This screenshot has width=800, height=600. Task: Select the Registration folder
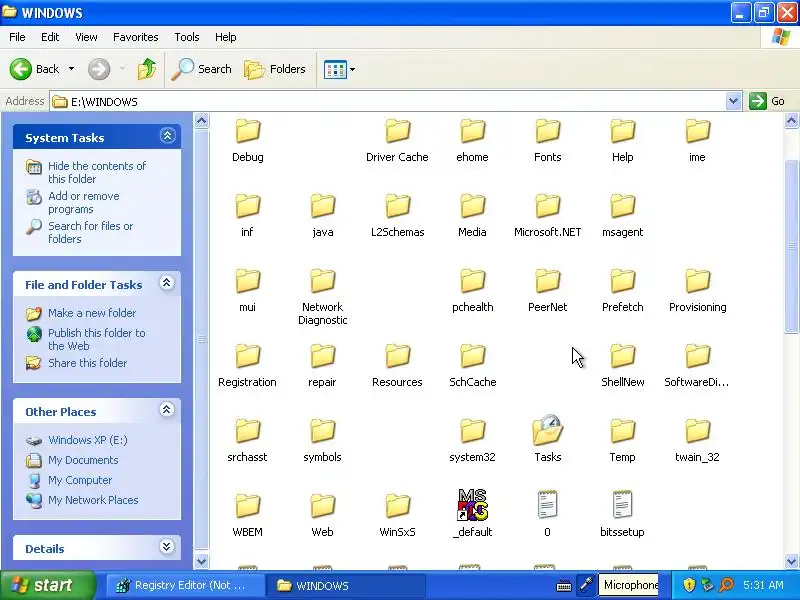(247, 366)
